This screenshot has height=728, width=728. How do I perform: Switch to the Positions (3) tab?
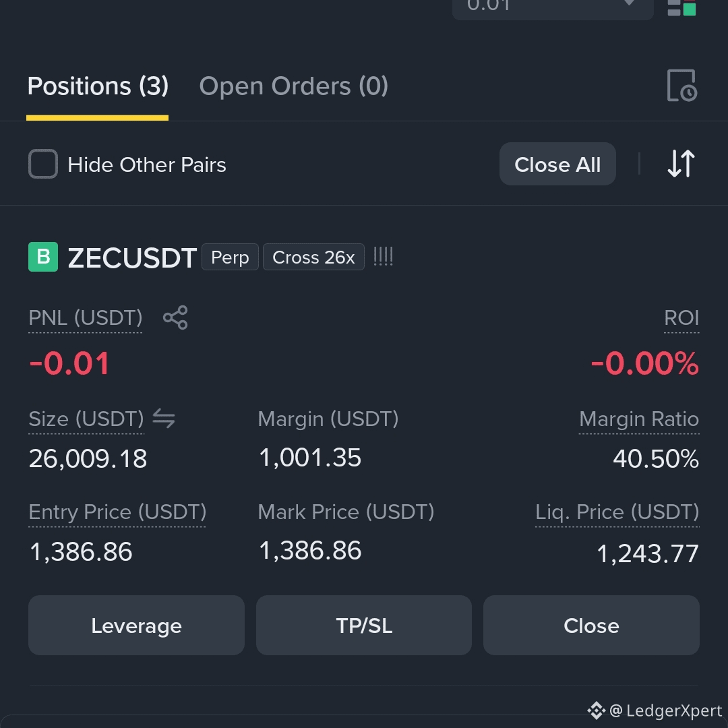(x=98, y=86)
